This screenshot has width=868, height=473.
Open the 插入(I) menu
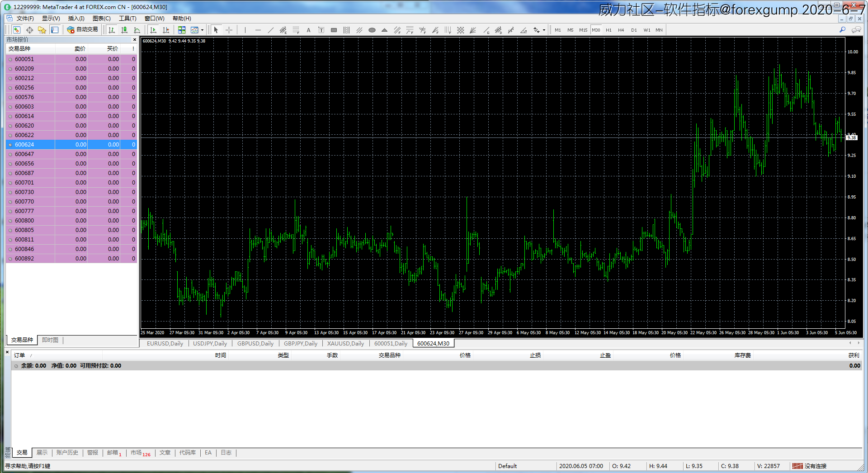(76, 19)
